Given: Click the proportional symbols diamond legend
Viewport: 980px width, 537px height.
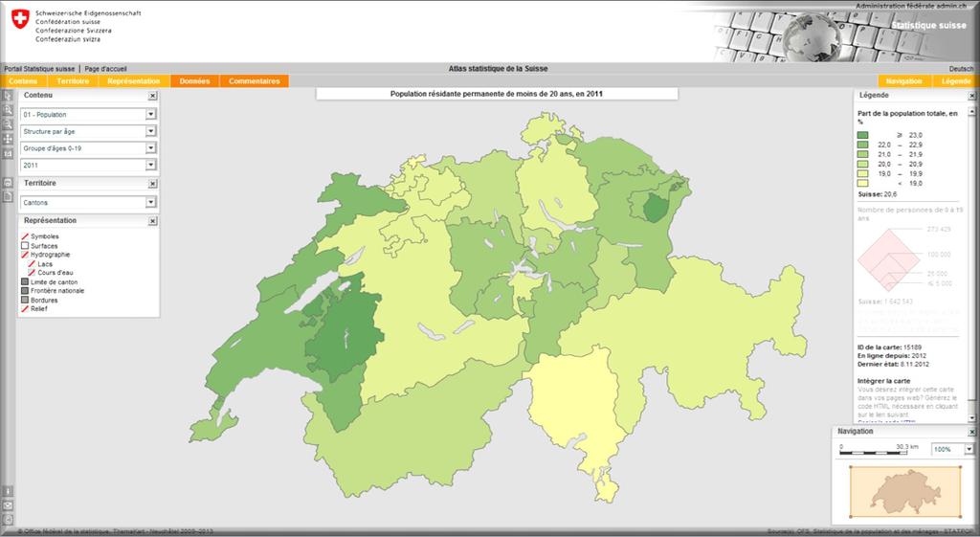Looking at the screenshot, I should pos(889,259).
